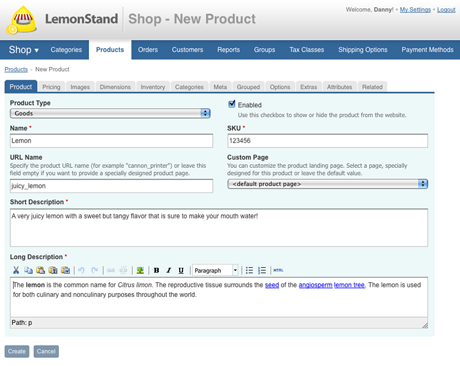Click the Create button

tap(17, 351)
